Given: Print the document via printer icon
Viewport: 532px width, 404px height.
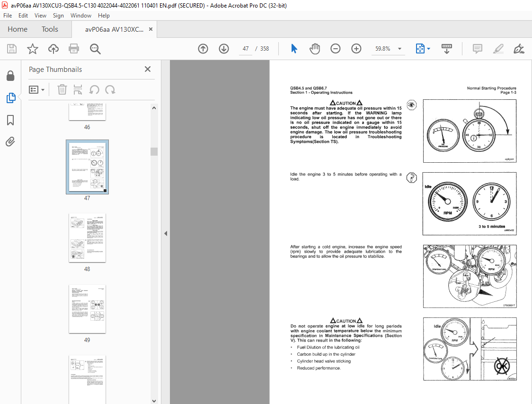Looking at the screenshot, I should 74,49.
